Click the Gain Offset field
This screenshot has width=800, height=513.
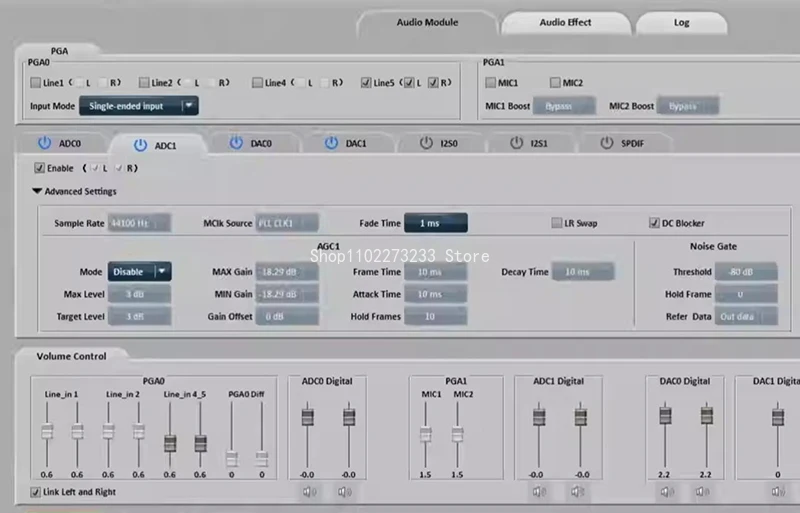tap(287, 316)
